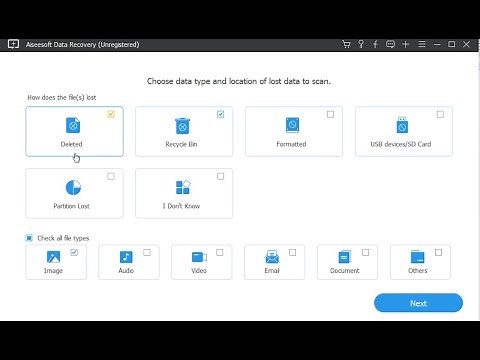Click the Aiseesoft app logo icon

13,44
